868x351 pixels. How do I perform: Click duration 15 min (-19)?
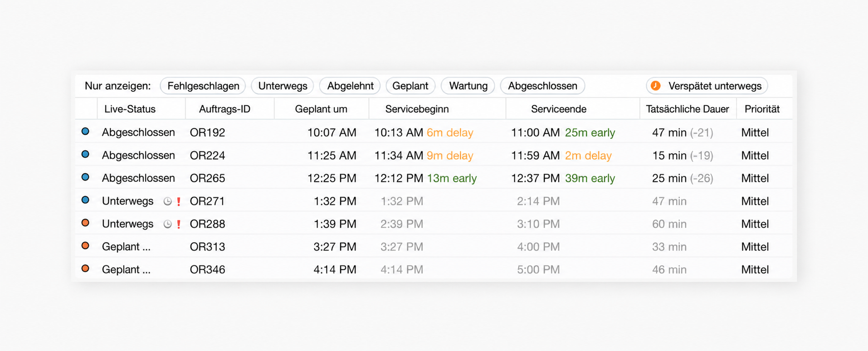tap(683, 156)
